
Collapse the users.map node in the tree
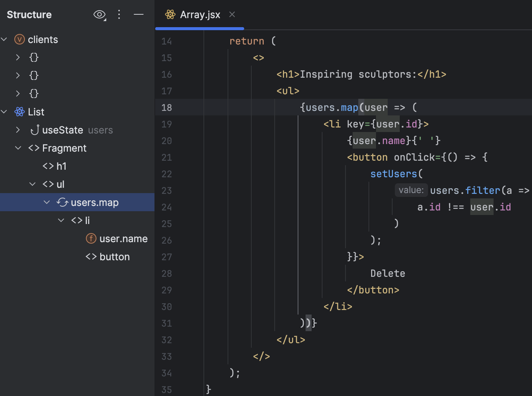click(47, 202)
